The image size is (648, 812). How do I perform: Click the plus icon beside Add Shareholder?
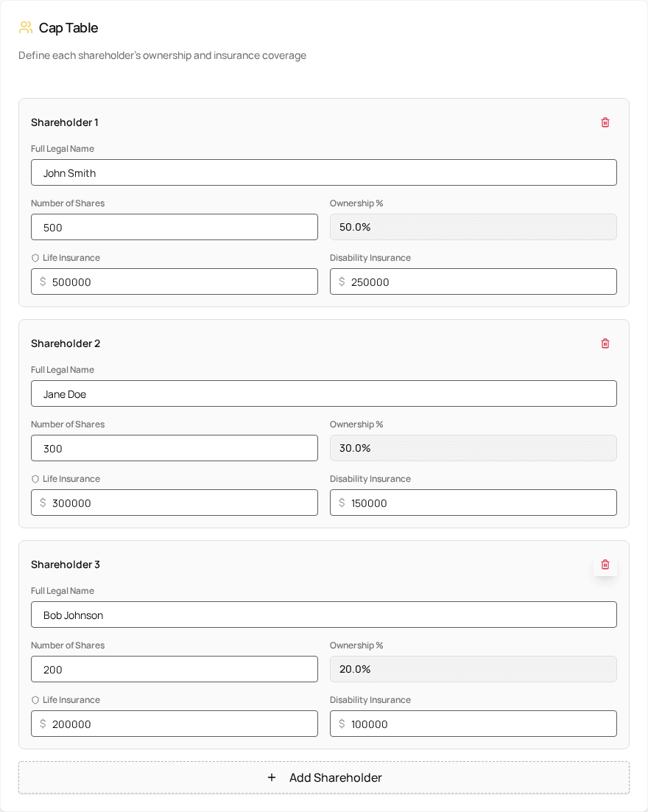[x=272, y=777]
